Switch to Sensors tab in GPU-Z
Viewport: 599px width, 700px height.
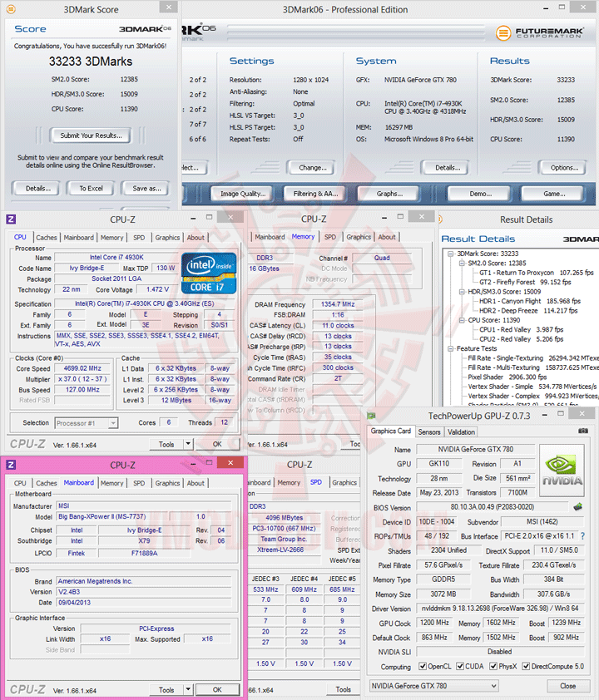point(429,431)
